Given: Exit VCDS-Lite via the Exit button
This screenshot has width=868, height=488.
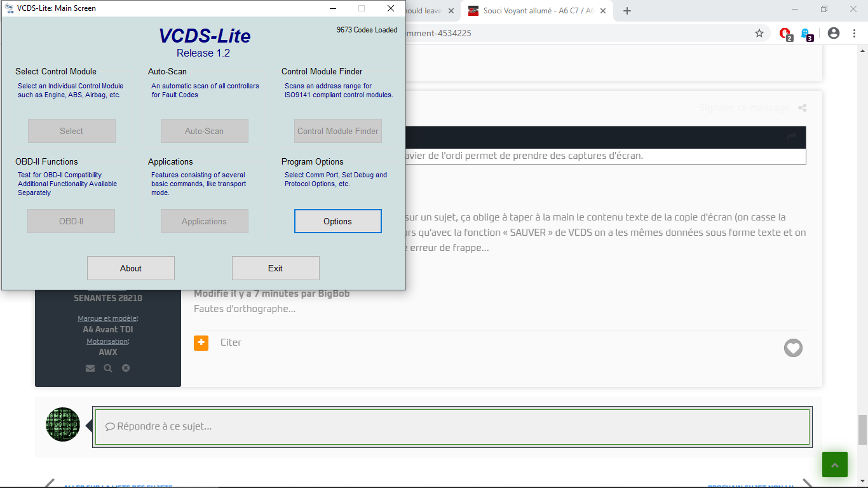Looking at the screenshot, I should [x=275, y=268].
